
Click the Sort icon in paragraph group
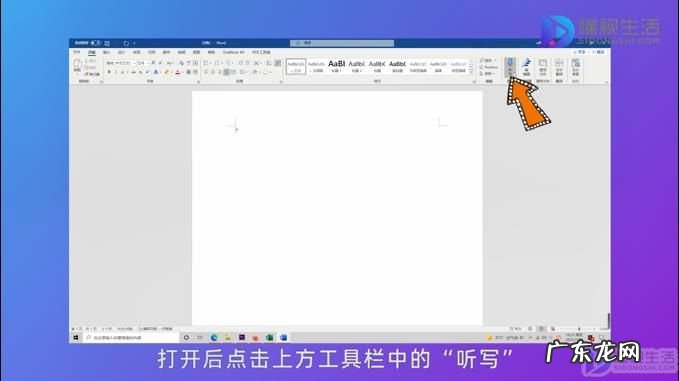point(268,63)
